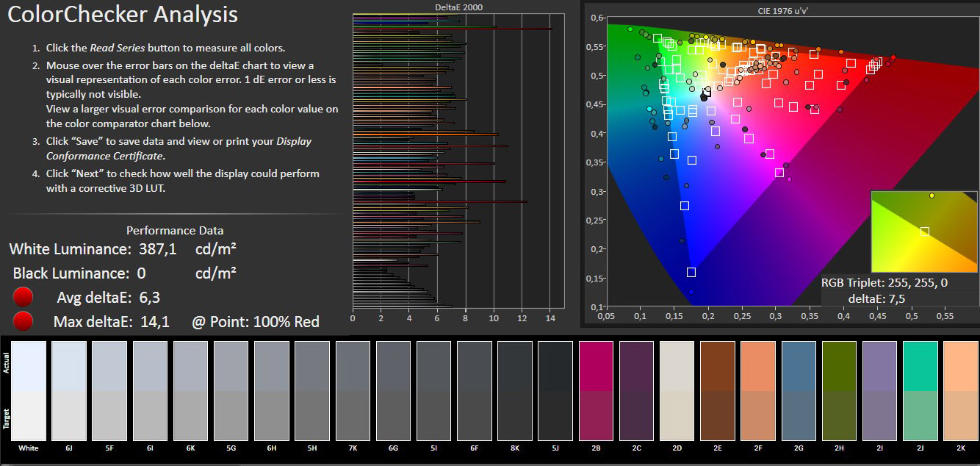This screenshot has width=980, height=466.
Task: Select the 8K dark gray swatch
Action: tap(515, 390)
